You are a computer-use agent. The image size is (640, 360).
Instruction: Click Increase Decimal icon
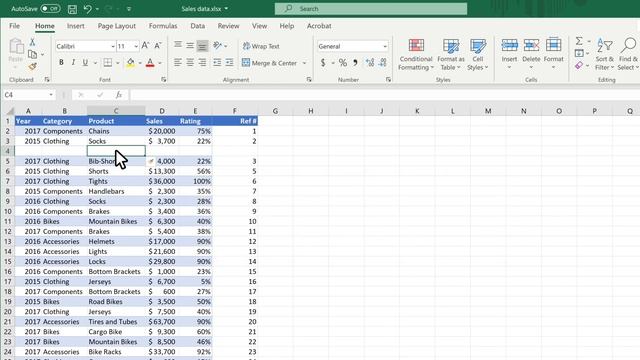pos(370,62)
